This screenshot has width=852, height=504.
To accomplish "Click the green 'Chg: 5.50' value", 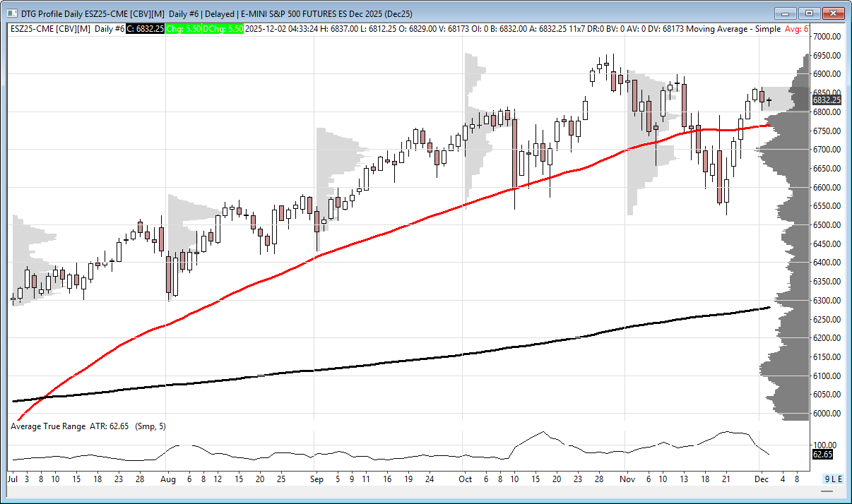I will point(184,29).
